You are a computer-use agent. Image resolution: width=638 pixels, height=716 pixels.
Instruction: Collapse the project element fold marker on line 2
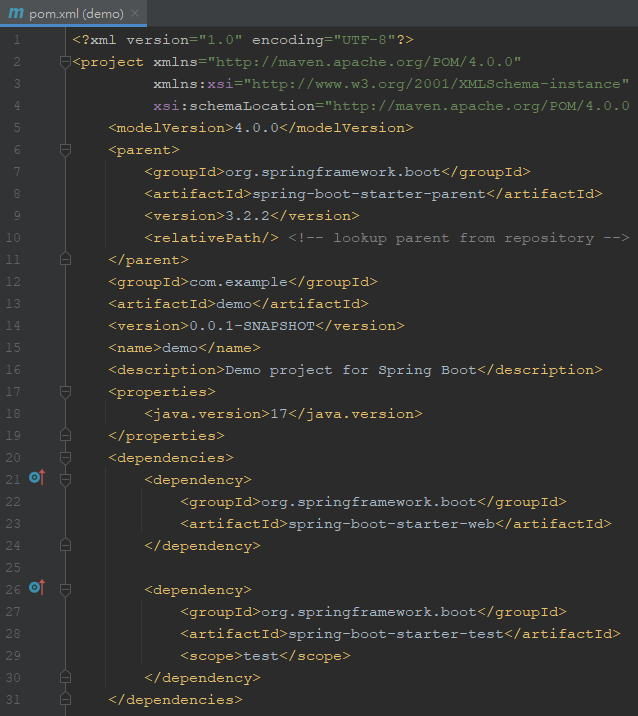[x=65, y=62]
